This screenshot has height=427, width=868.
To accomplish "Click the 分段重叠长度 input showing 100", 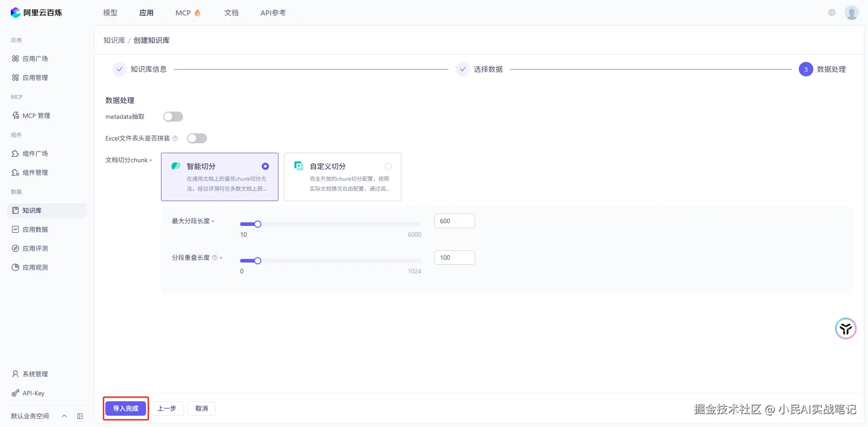I will coord(455,258).
